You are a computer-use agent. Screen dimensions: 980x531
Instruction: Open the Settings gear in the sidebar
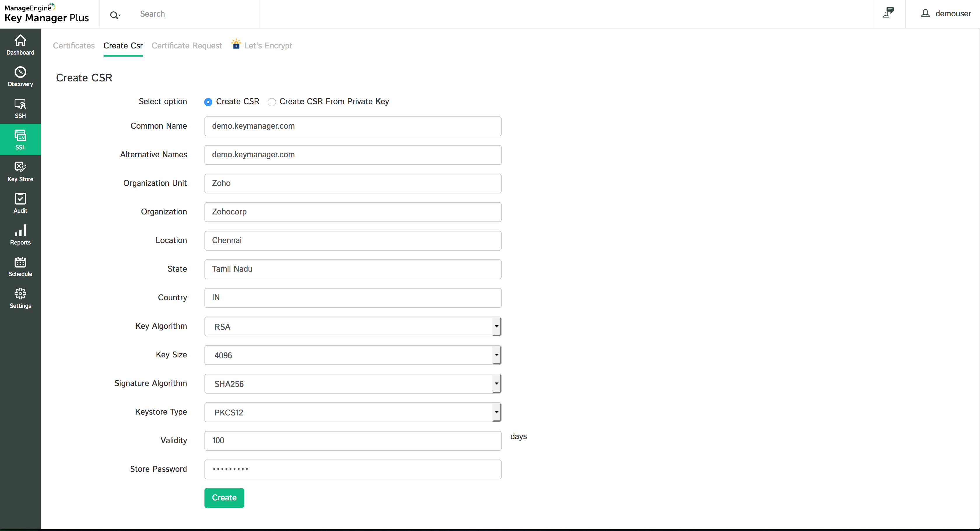(x=20, y=298)
